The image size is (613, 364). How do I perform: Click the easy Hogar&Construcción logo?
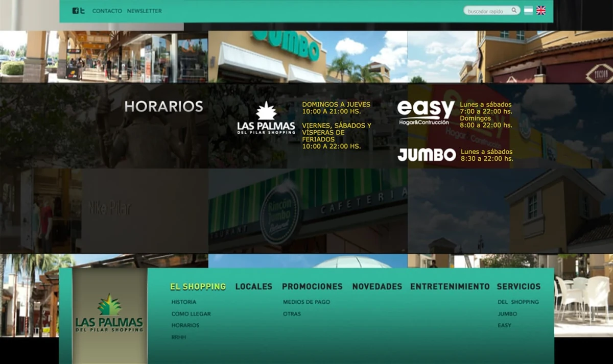click(426, 112)
